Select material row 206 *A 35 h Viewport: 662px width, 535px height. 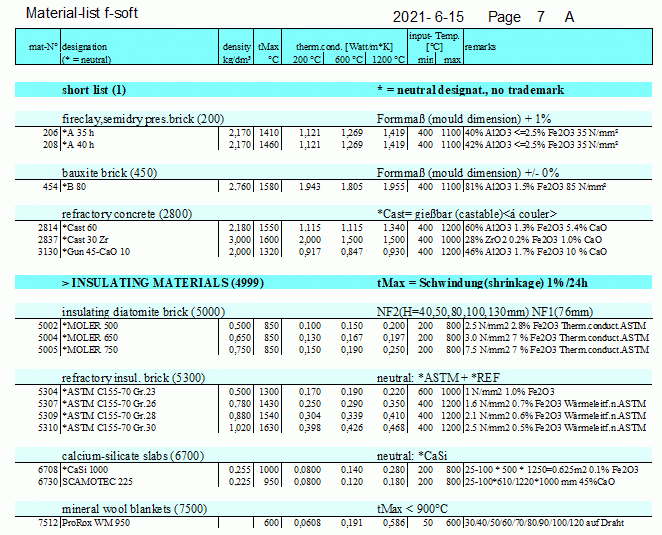(79, 132)
